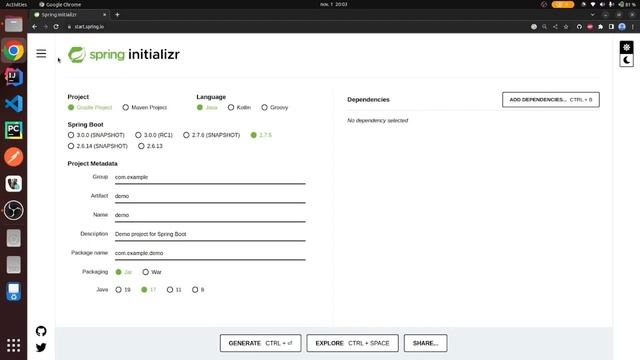Choose Java version 19
Screen dimensions: 640x360
tap(123, 290)
